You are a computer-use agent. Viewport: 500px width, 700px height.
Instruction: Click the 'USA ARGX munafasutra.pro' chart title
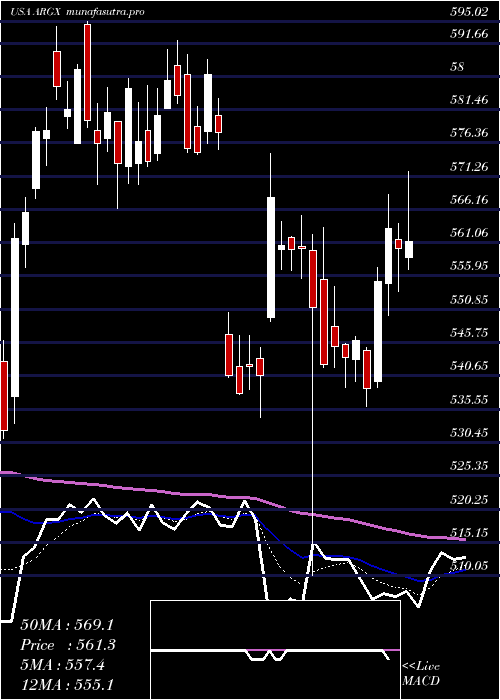(78, 12)
